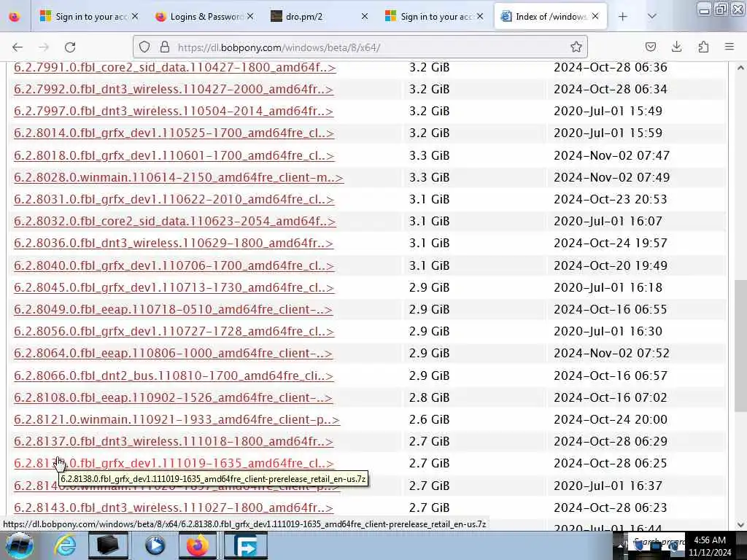The height and width of the screenshot is (560, 747).
Task: Close the dro.pm/2 tab
Action: pos(365,17)
